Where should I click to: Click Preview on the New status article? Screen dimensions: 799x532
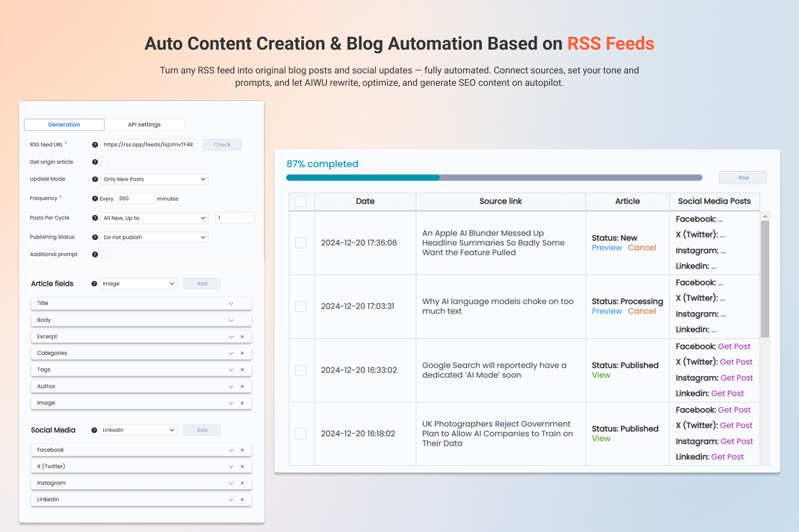[x=606, y=248]
